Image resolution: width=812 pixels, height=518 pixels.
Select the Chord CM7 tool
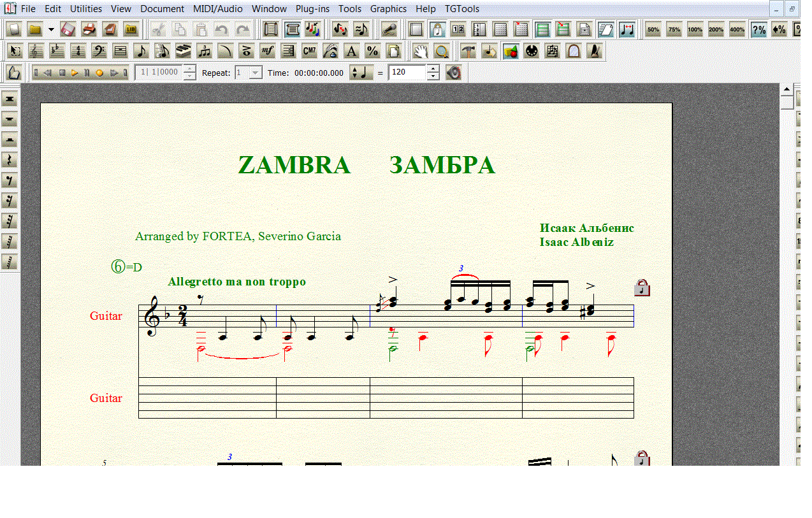[x=309, y=51]
